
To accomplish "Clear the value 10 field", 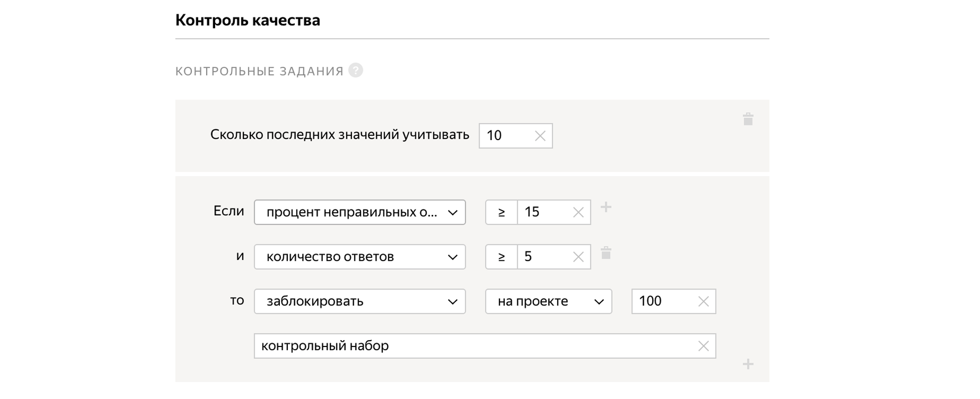I will pos(540,136).
